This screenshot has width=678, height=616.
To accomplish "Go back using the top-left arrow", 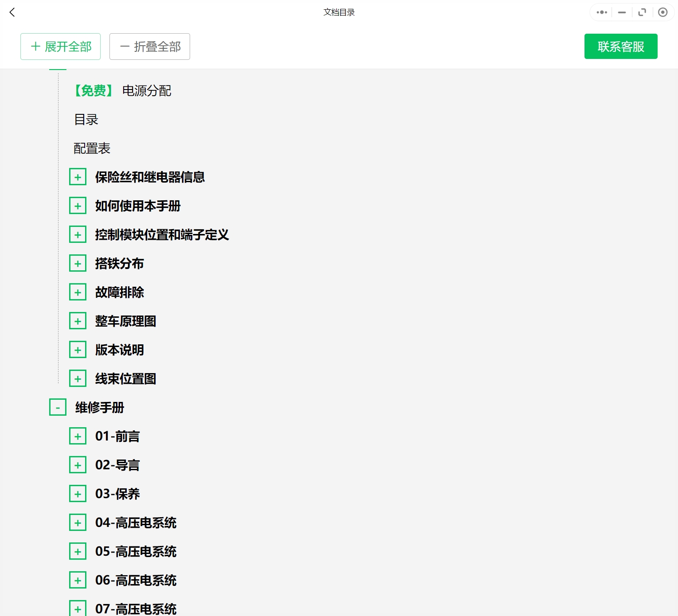I will (x=12, y=12).
